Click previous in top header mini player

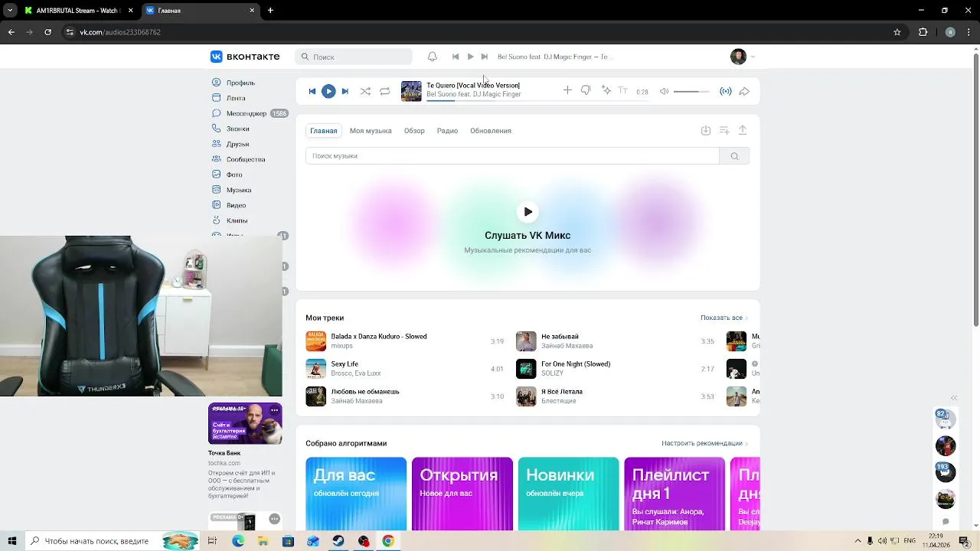pyautogui.click(x=456, y=57)
